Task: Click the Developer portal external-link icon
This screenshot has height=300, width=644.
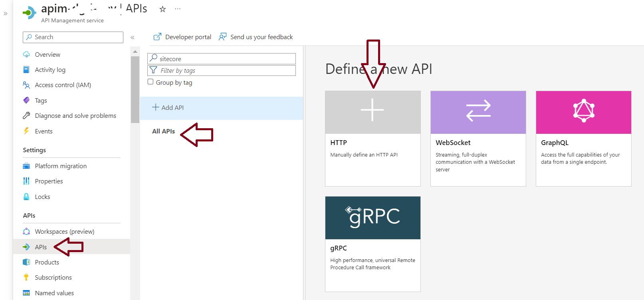Action: 158,37
